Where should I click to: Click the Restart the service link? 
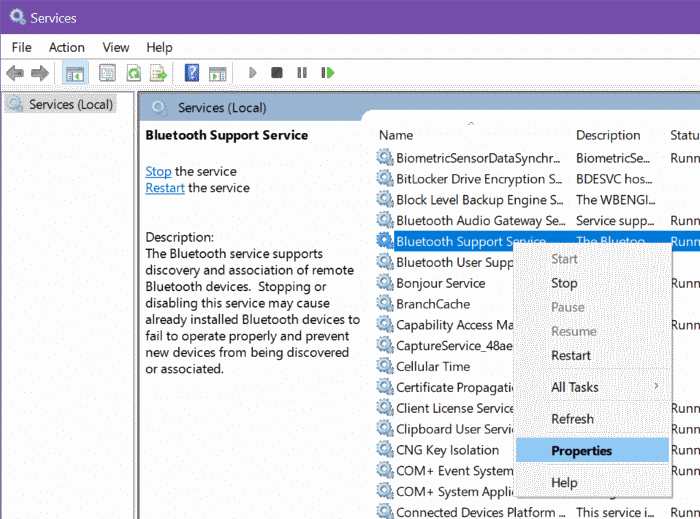point(165,188)
